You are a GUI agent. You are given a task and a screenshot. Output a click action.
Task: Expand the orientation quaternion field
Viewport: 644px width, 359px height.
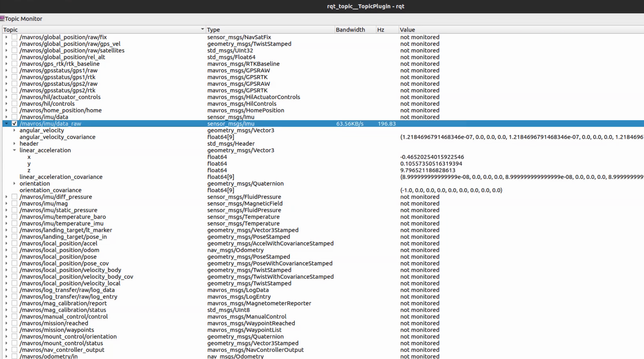[x=14, y=184]
